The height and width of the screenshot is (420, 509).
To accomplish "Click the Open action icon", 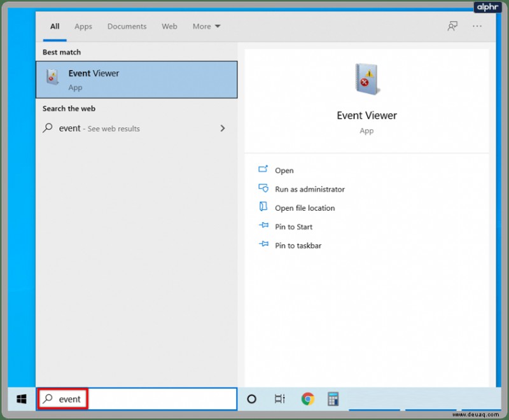I will tap(263, 169).
